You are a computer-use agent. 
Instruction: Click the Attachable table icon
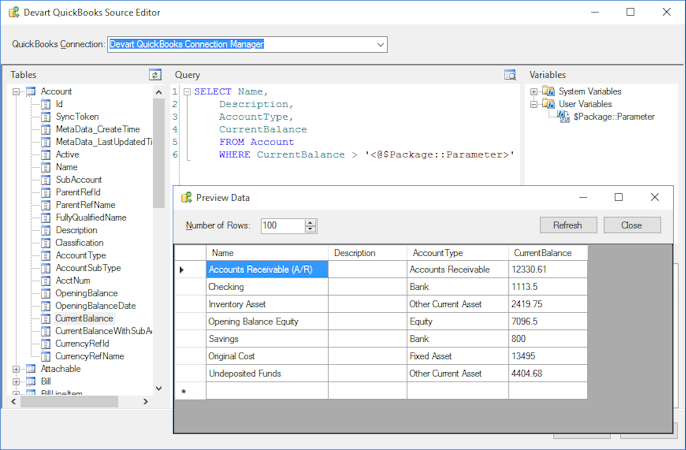pos(30,369)
